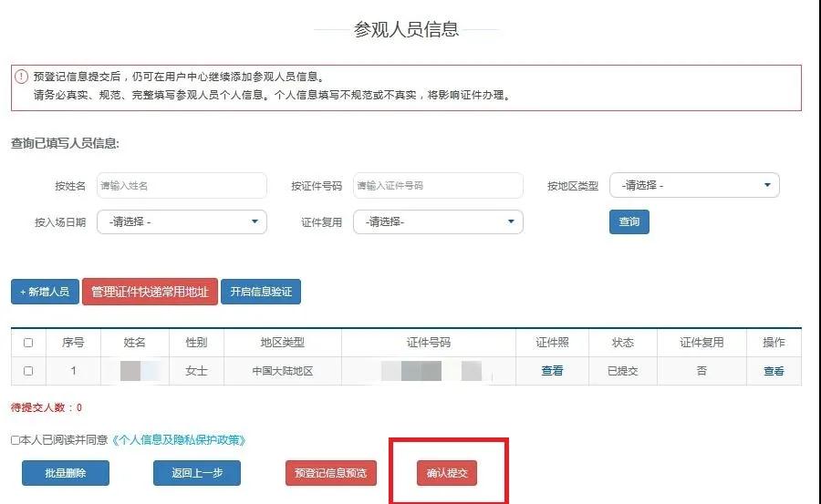
Task: Click 查看 link under 操作 column
Action: coord(774,371)
